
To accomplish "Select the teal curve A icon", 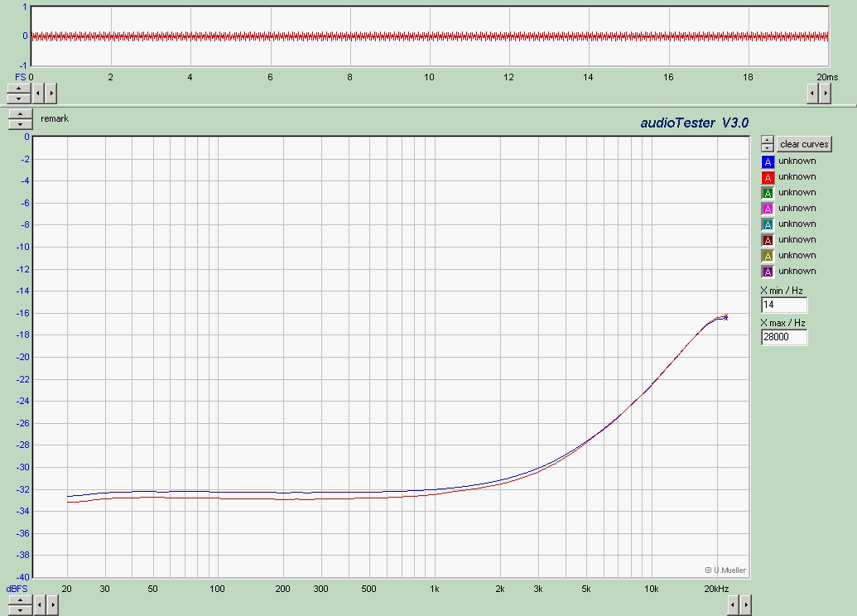I will (768, 225).
